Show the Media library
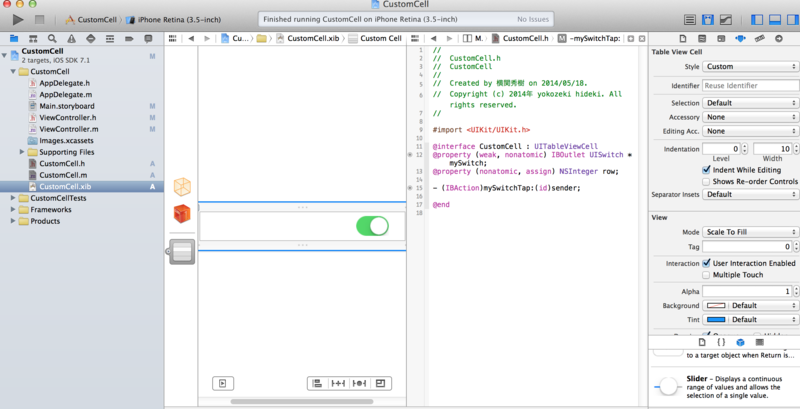The height and width of the screenshot is (409, 800). point(759,342)
